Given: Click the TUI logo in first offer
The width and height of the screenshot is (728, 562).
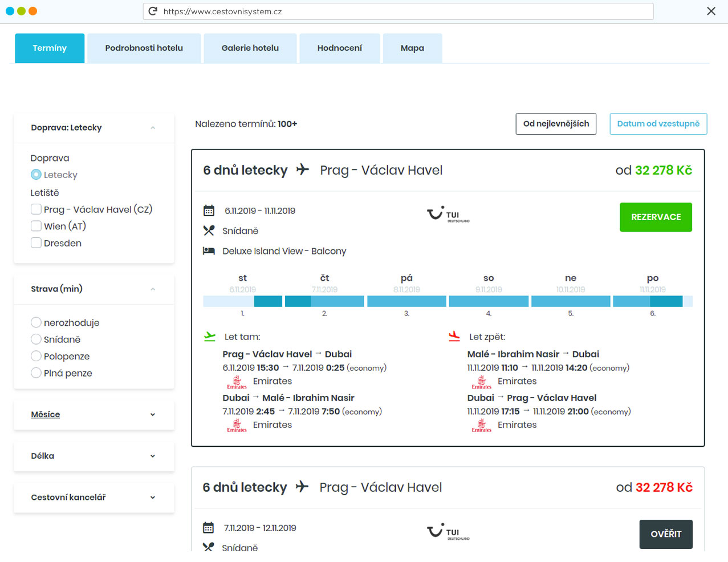Looking at the screenshot, I should coord(448,215).
